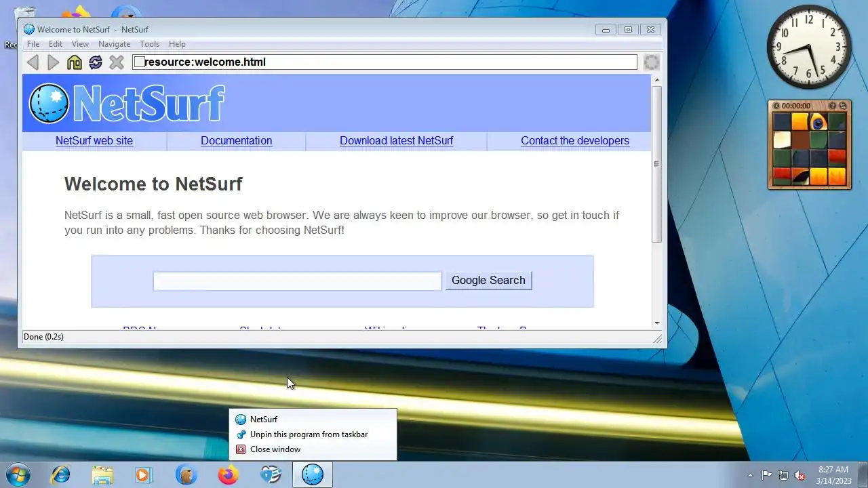Launch Internet Explorer from the taskbar

click(x=60, y=474)
